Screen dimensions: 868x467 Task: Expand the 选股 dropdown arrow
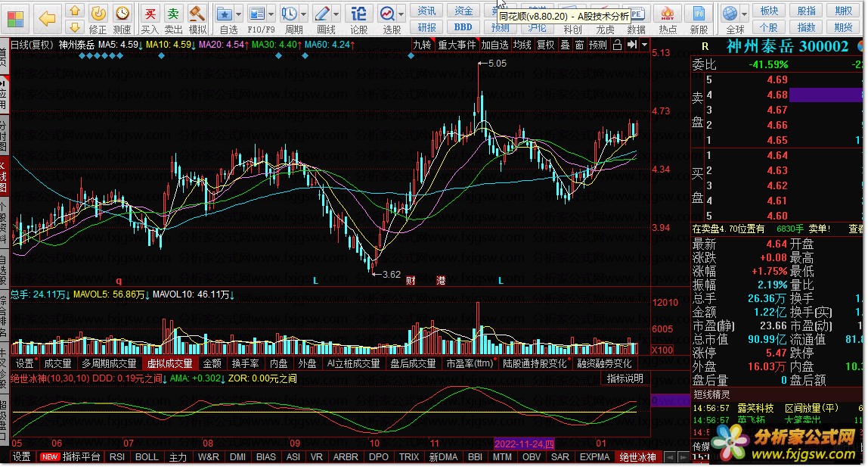[401, 14]
